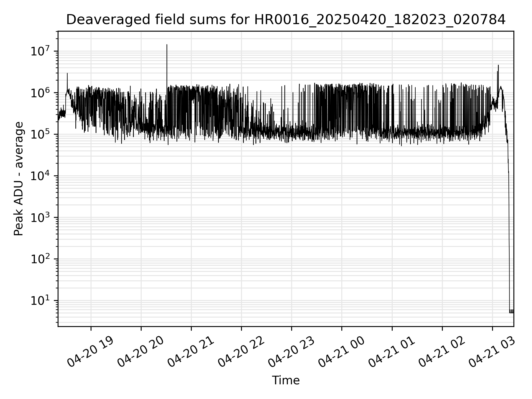Click the x-axis label 'Time'
The width and height of the screenshot is (532, 399).
(x=286, y=380)
